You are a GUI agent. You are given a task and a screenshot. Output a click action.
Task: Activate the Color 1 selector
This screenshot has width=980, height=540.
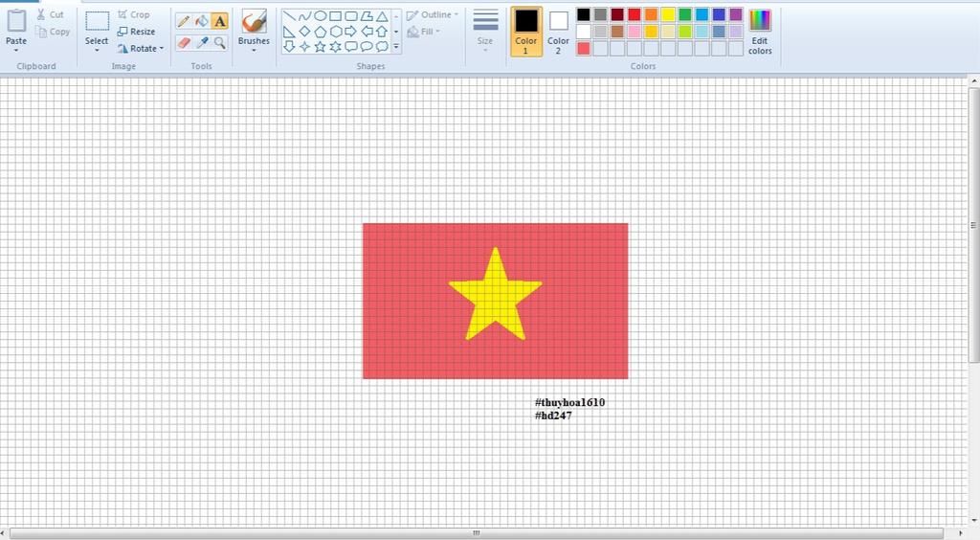point(525,32)
